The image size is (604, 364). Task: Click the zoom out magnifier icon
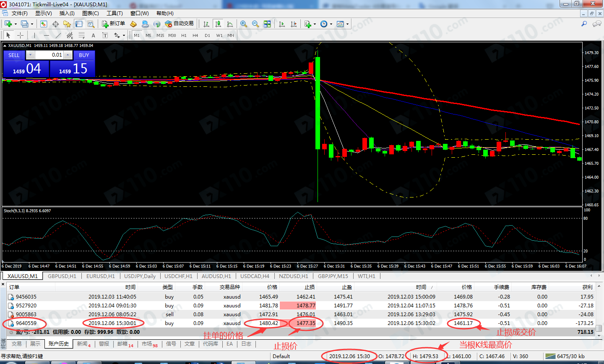click(255, 24)
